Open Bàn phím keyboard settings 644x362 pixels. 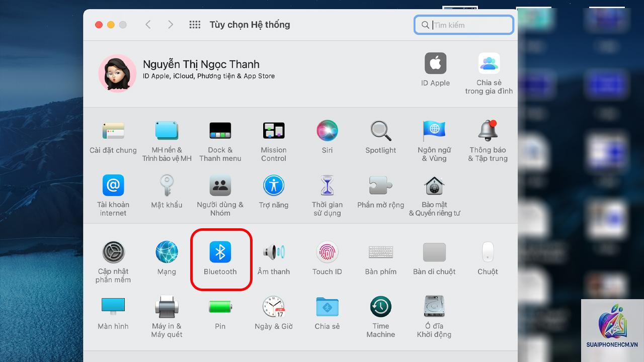pyautogui.click(x=381, y=252)
